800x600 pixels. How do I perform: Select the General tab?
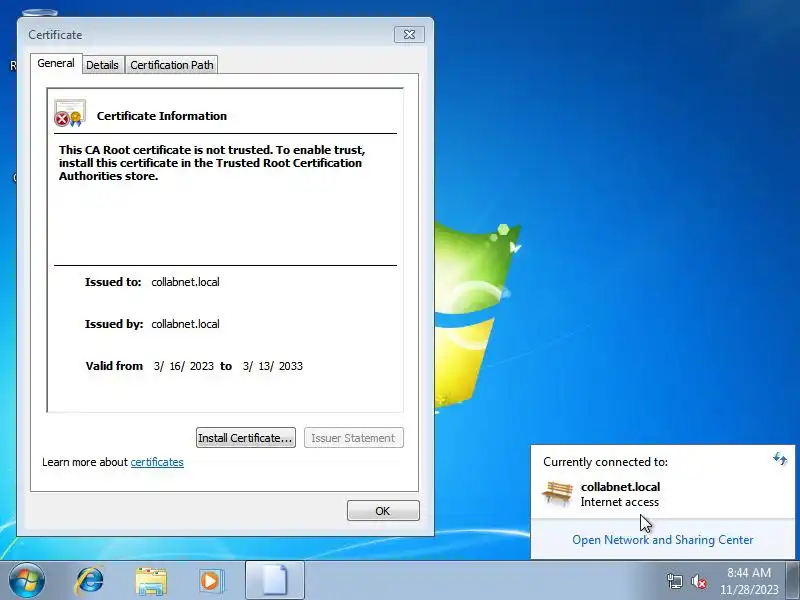click(56, 63)
